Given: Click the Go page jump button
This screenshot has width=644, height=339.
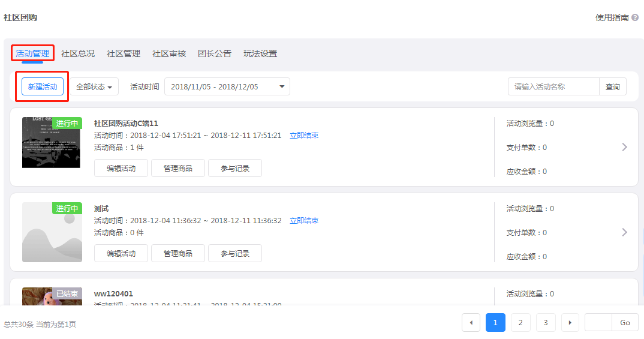Looking at the screenshot, I should (625, 323).
